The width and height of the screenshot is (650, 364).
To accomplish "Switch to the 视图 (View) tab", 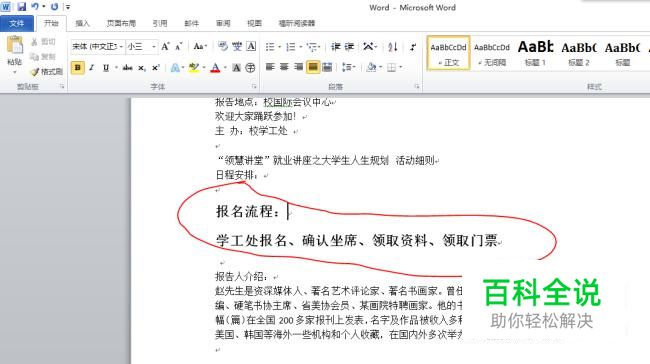I will point(255,23).
